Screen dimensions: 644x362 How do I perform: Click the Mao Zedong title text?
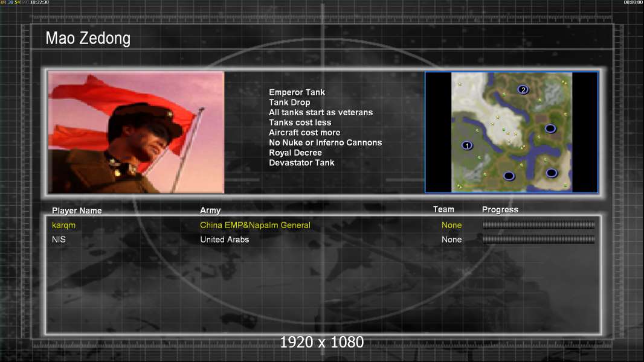pyautogui.click(x=88, y=39)
